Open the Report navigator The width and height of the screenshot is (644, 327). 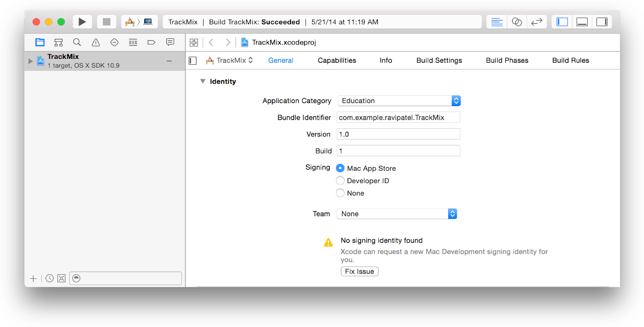(x=170, y=42)
